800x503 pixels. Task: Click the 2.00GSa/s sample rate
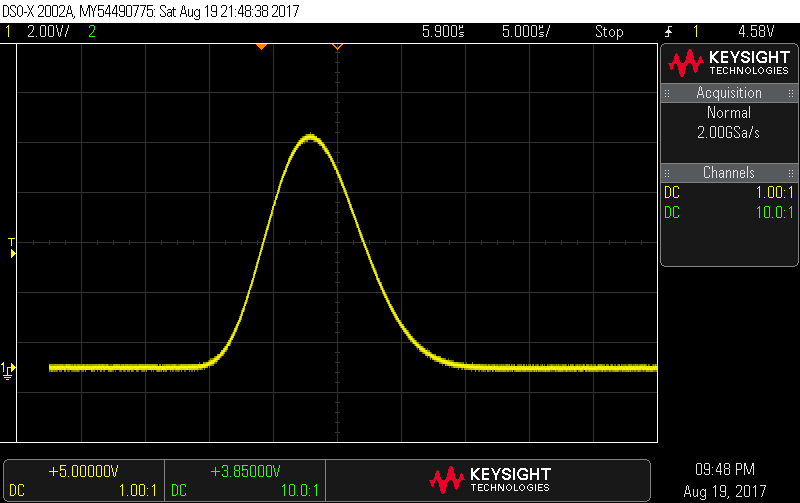coord(729,133)
